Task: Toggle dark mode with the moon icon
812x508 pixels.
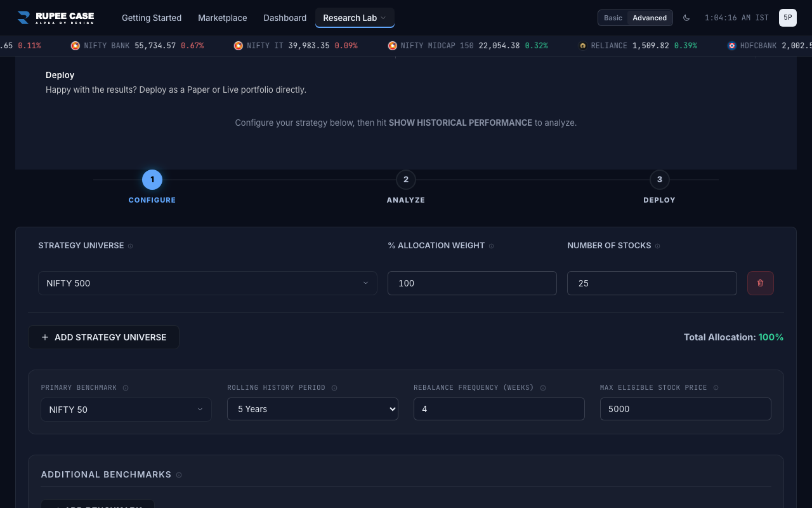Action: click(686, 18)
